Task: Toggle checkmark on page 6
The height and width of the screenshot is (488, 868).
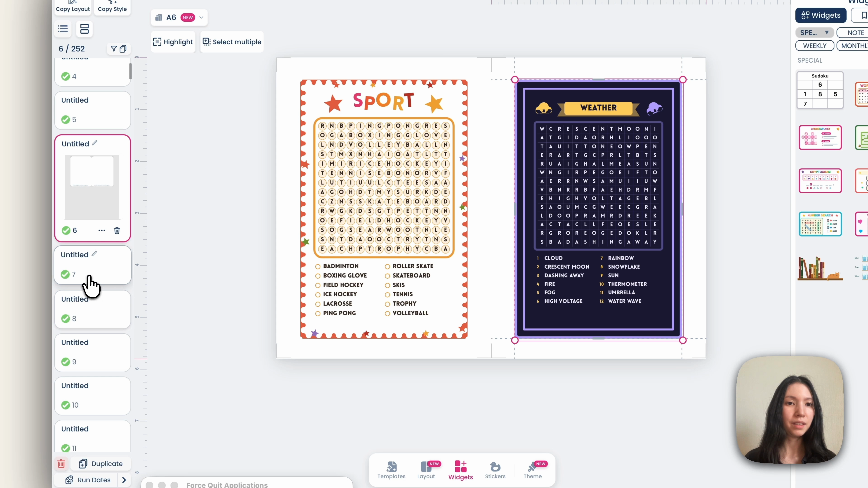Action: tap(66, 231)
